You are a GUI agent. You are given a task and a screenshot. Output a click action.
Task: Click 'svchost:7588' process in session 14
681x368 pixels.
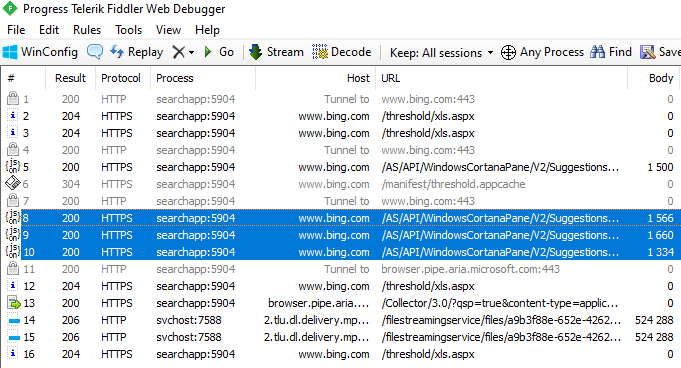(189, 320)
